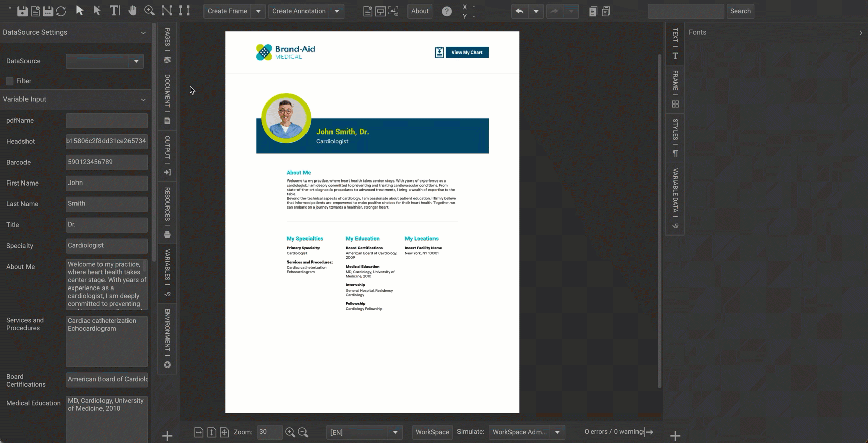Open the VARIABLES side tab
The width and height of the screenshot is (868, 443).
click(167, 273)
